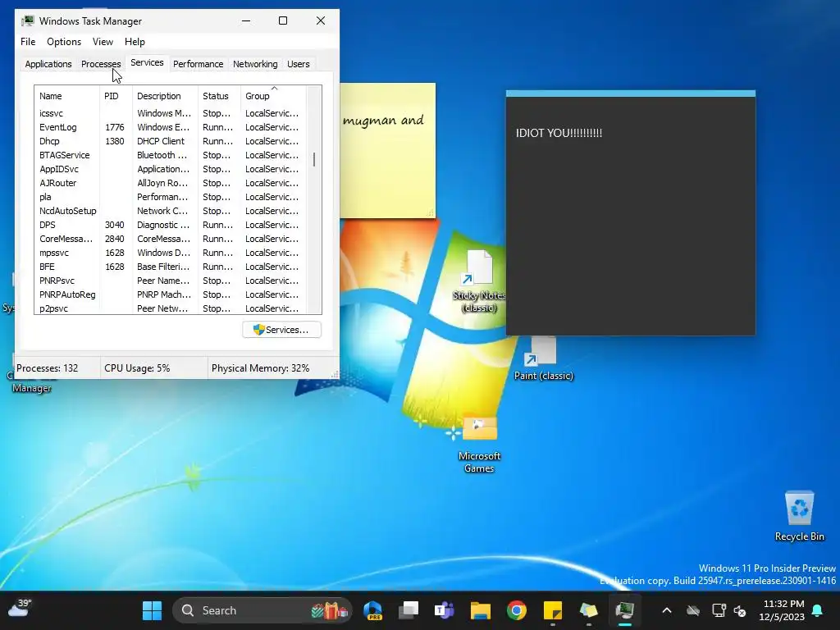
Task: Select the AJRouter service row
Action: 171,183
